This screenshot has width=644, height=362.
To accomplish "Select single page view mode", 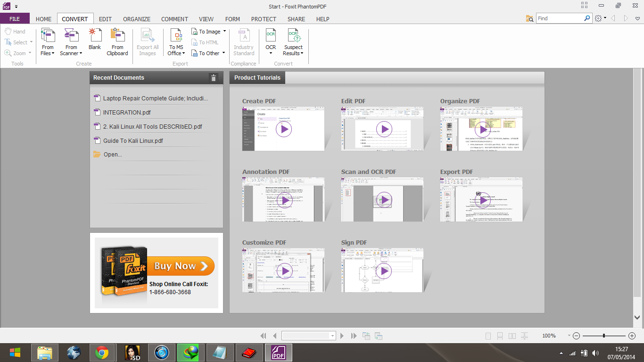I will 488,336.
